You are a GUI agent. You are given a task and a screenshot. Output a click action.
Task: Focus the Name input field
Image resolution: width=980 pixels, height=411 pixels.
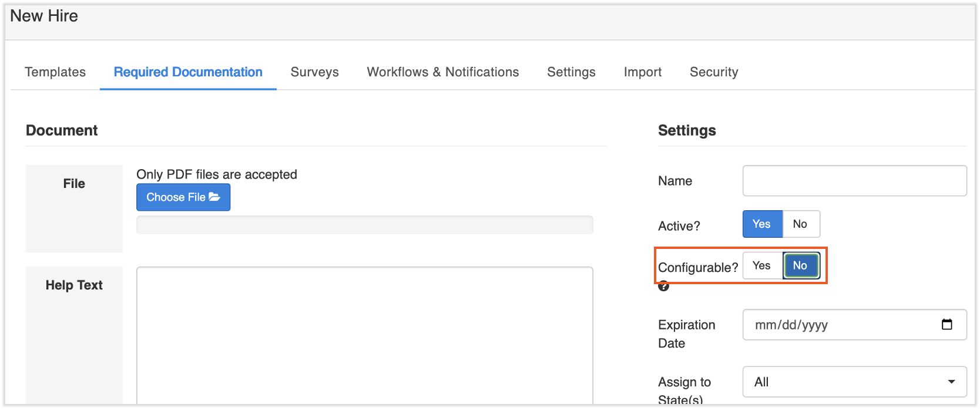(854, 181)
